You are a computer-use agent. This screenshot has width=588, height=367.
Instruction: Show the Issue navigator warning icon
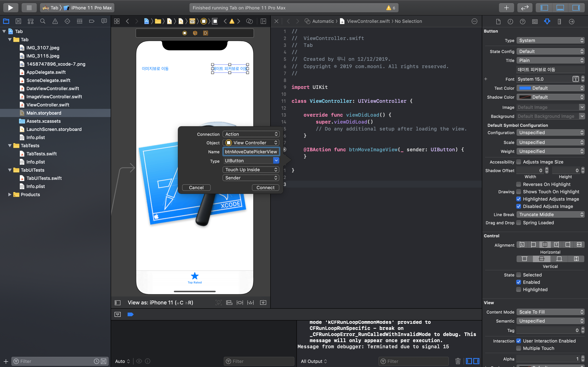[55, 21]
